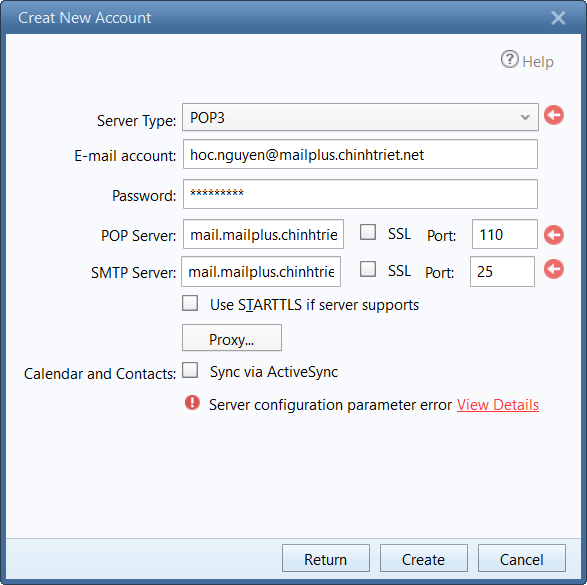Image resolution: width=587 pixels, height=585 pixels.
Task: Enable SSL for SMTP Server
Action: [x=368, y=269]
